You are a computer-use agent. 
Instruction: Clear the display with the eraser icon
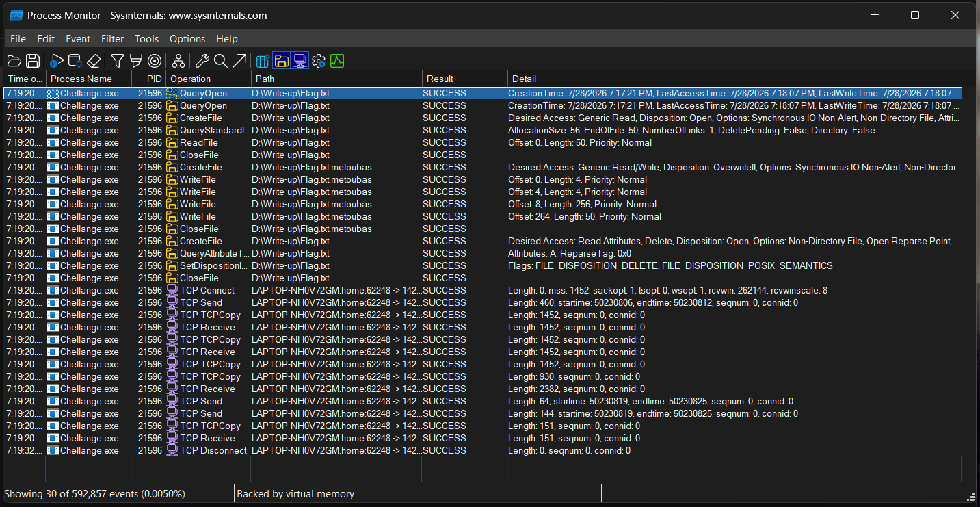pos(94,61)
